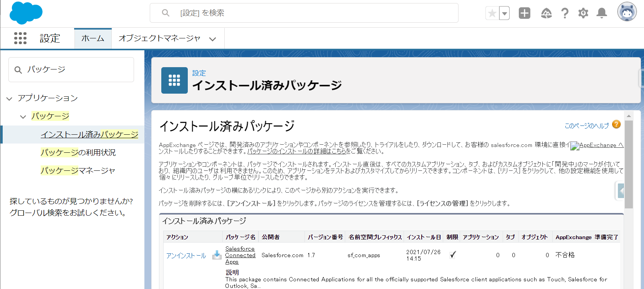The image size is (644, 289).
Task: Click the vertical scrollbar thumb of the content pane
Action: pyautogui.click(x=629, y=164)
